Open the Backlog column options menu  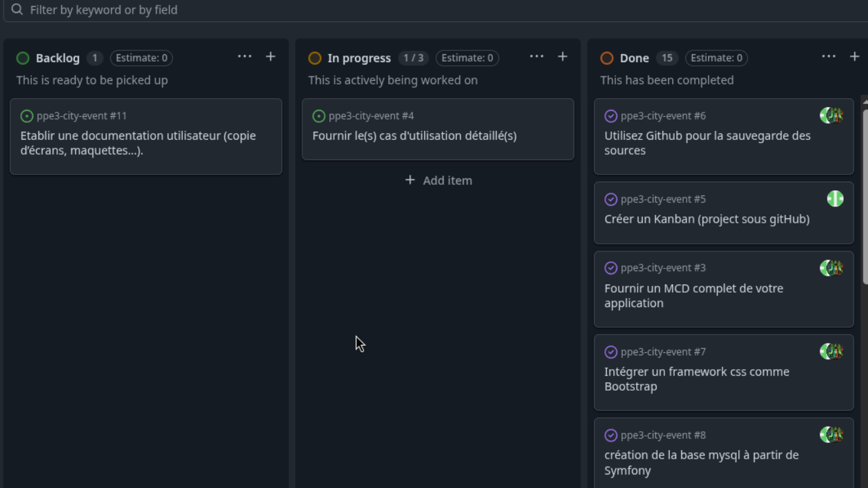coord(245,56)
